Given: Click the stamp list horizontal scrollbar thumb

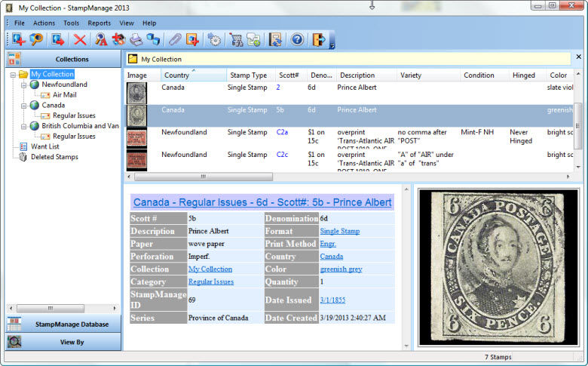Looking at the screenshot, I should 204,177.
